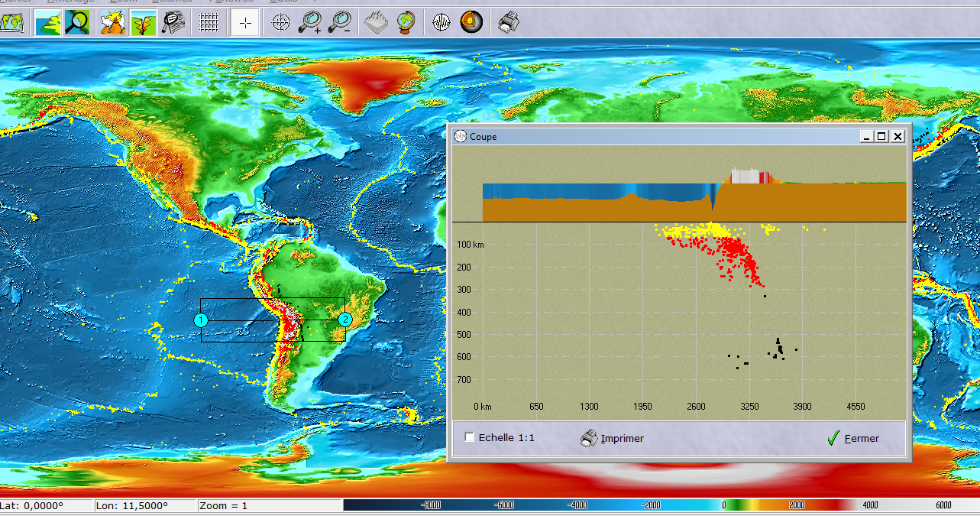
Task: Click the 4550 distance axis label
Action: tap(855, 407)
